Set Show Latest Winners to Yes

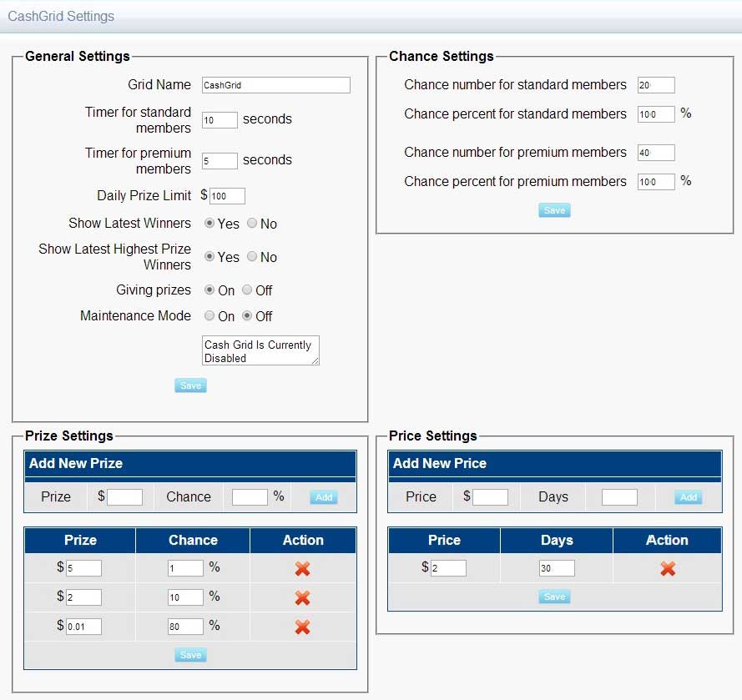[x=209, y=223]
